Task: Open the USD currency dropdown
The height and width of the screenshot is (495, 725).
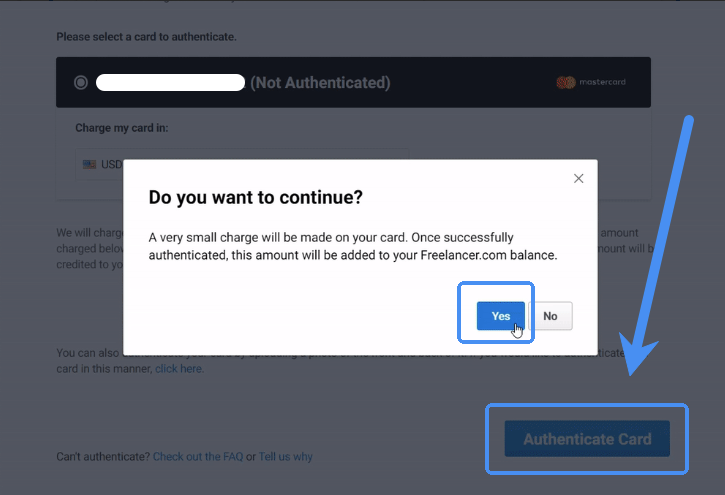Action: tap(111, 164)
